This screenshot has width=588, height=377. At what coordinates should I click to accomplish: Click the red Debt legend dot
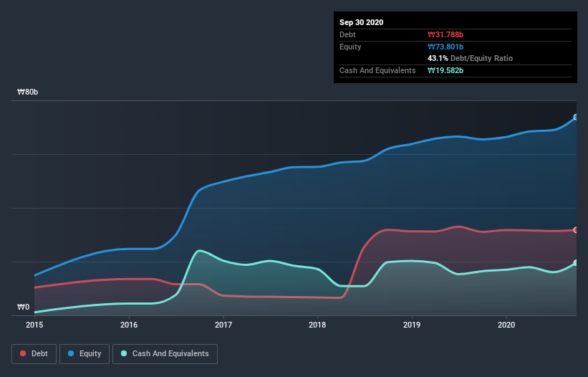(x=23, y=353)
